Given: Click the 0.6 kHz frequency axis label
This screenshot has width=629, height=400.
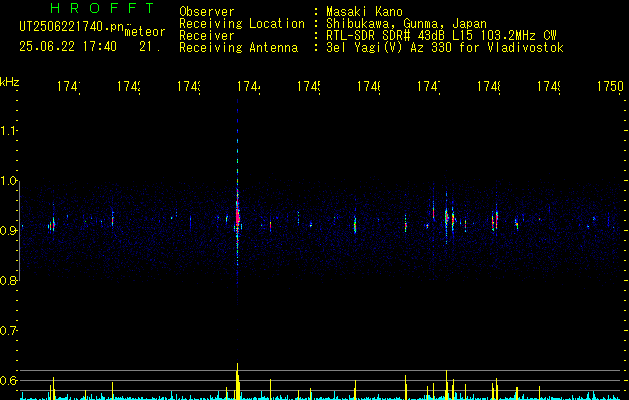Looking at the screenshot, I should click(9, 380).
